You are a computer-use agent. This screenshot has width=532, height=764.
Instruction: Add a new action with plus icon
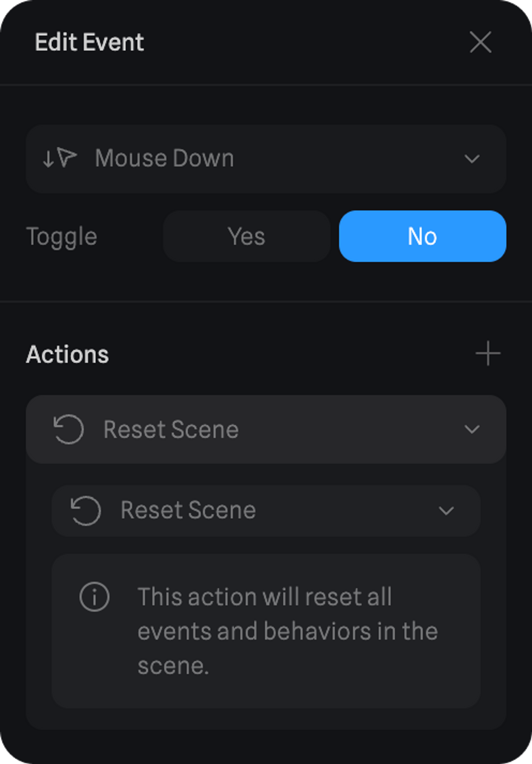tap(488, 353)
